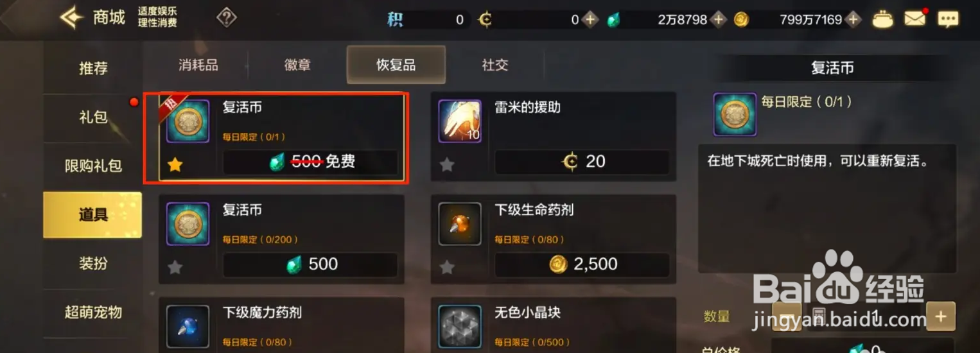Increase quantity with the plus button
Screen dimensions: 980x353
pyautogui.click(x=941, y=316)
